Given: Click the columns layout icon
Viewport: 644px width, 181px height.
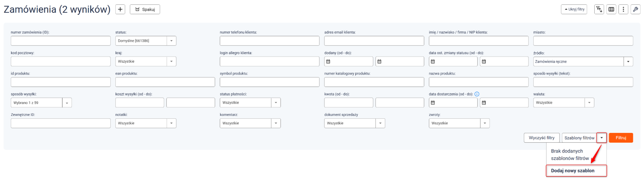Looking at the screenshot, I should pos(611,9).
